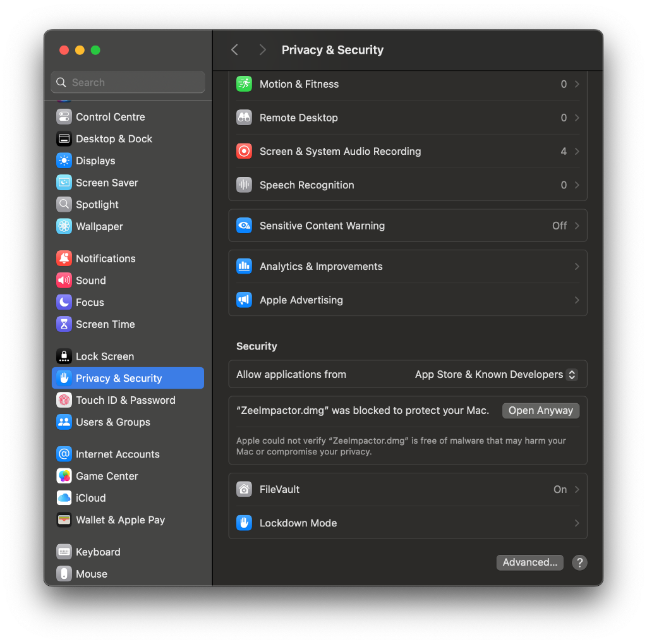Click the Security section heading
The width and height of the screenshot is (647, 644).
(x=257, y=346)
